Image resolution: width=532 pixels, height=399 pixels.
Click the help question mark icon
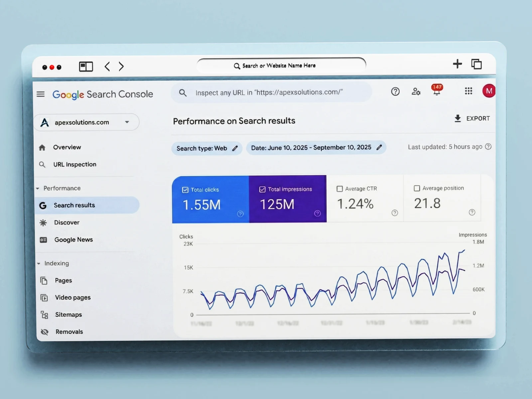click(395, 91)
